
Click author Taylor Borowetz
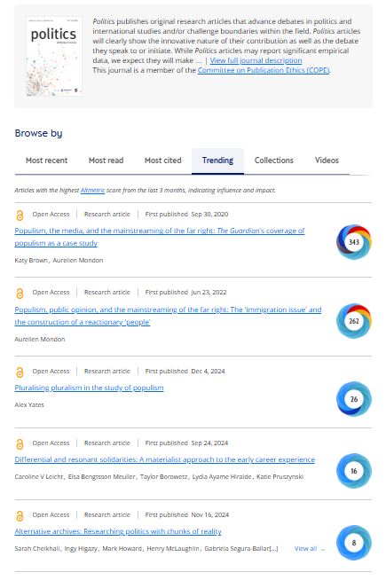pyautogui.click(x=163, y=476)
